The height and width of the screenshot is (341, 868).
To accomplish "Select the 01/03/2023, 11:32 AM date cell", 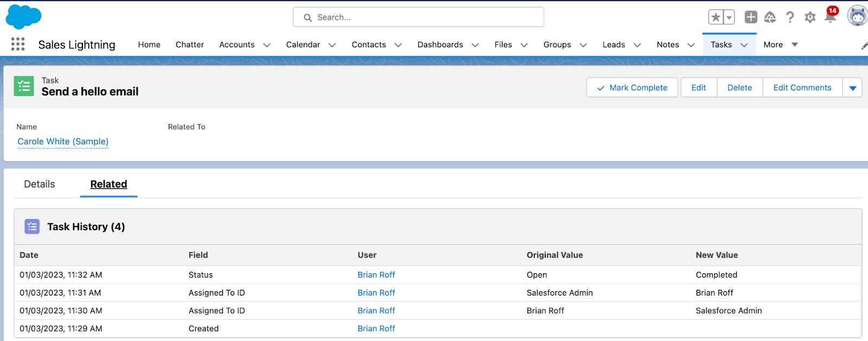I will (x=61, y=275).
